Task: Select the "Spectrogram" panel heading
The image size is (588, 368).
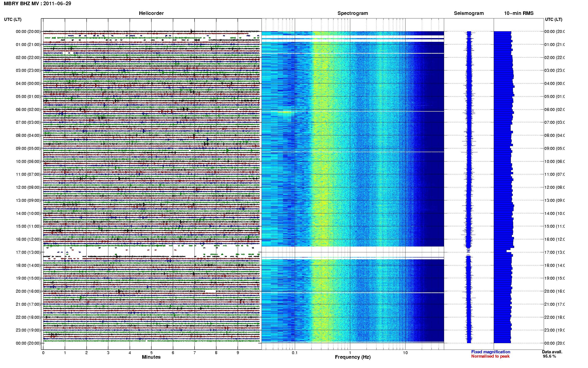Action: [353, 13]
